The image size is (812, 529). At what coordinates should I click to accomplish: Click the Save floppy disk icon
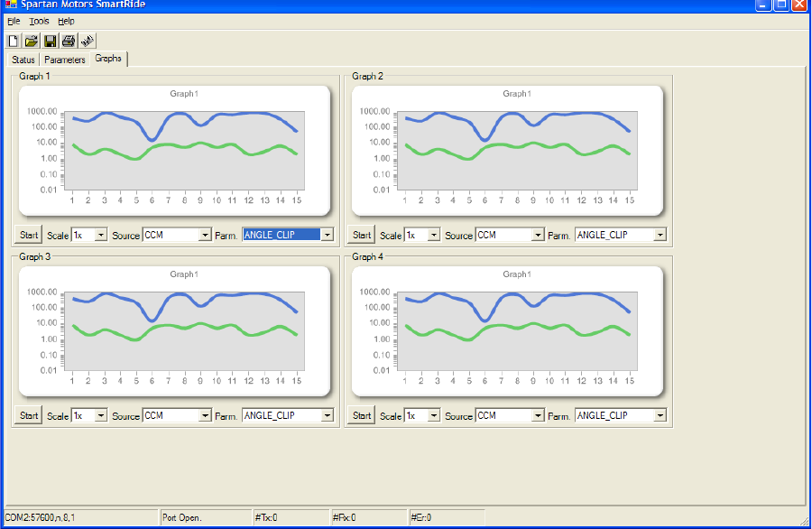click(x=50, y=41)
